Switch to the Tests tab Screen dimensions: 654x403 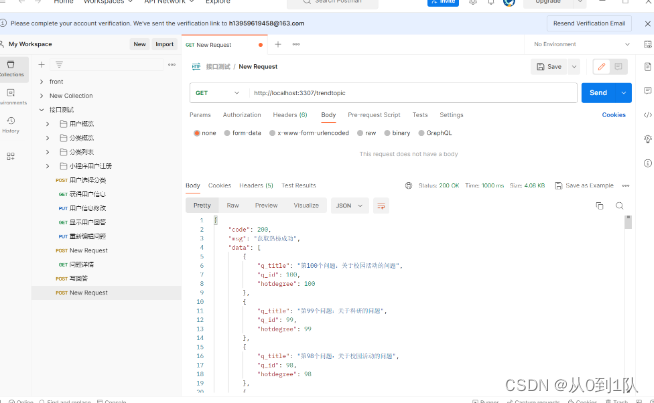[x=420, y=115]
